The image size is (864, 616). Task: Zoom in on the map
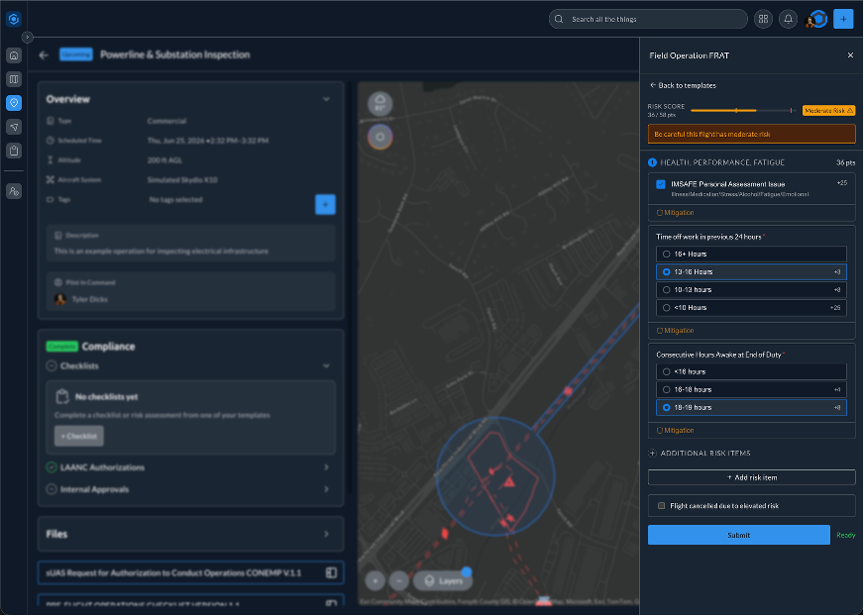tap(376, 580)
